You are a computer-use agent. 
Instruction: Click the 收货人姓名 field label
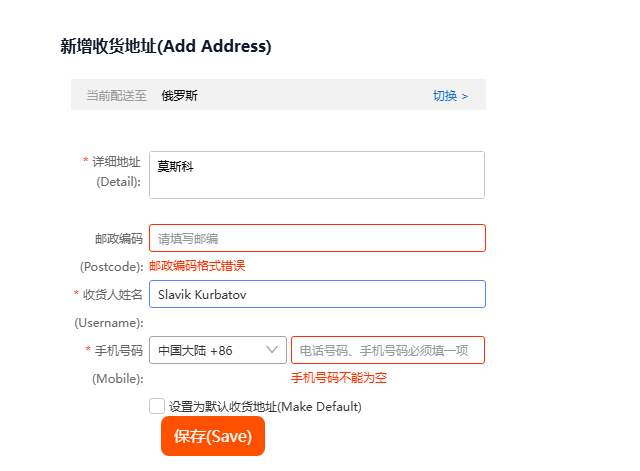[x=112, y=294]
